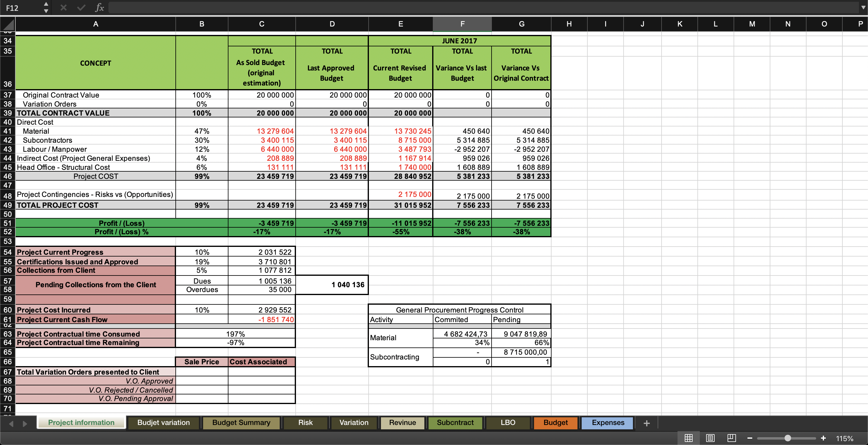868x445 pixels.
Task: Select the Cost Associated header cell
Action: (262, 362)
